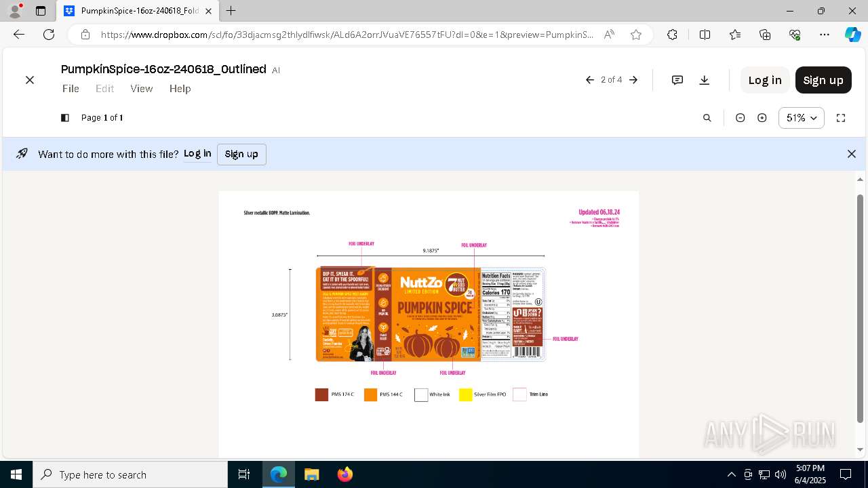Go to previous file arrow
Screen dimensions: 868x488
[590, 80]
